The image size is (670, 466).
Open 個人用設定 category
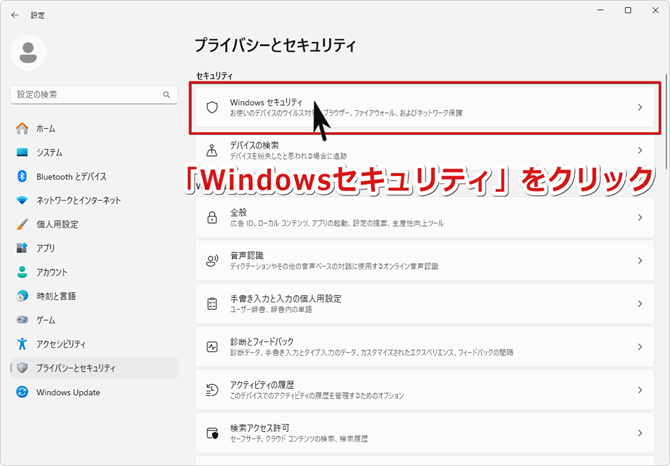pos(94,224)
